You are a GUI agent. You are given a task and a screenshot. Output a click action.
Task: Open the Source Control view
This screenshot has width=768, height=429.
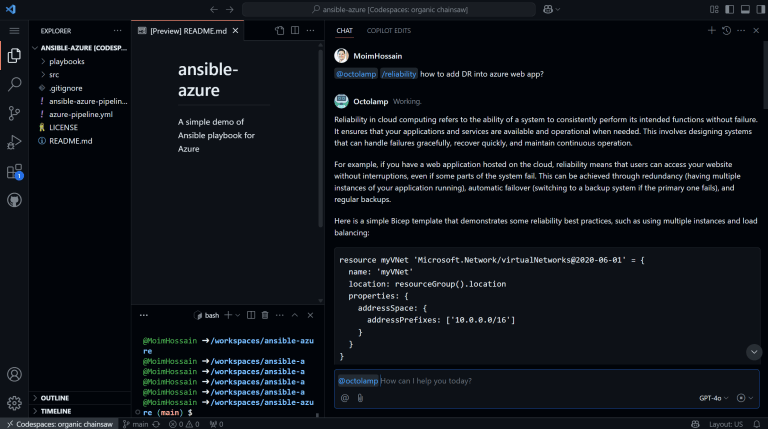click(14, 113)
